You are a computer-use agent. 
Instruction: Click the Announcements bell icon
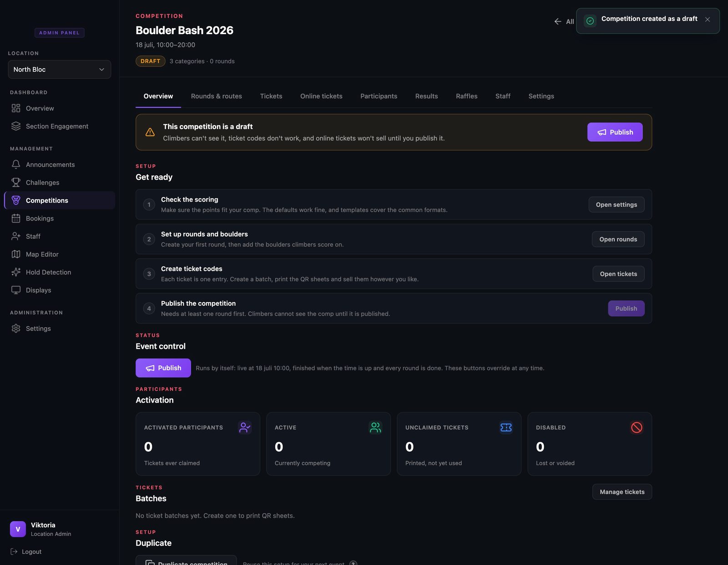[16, 165]
